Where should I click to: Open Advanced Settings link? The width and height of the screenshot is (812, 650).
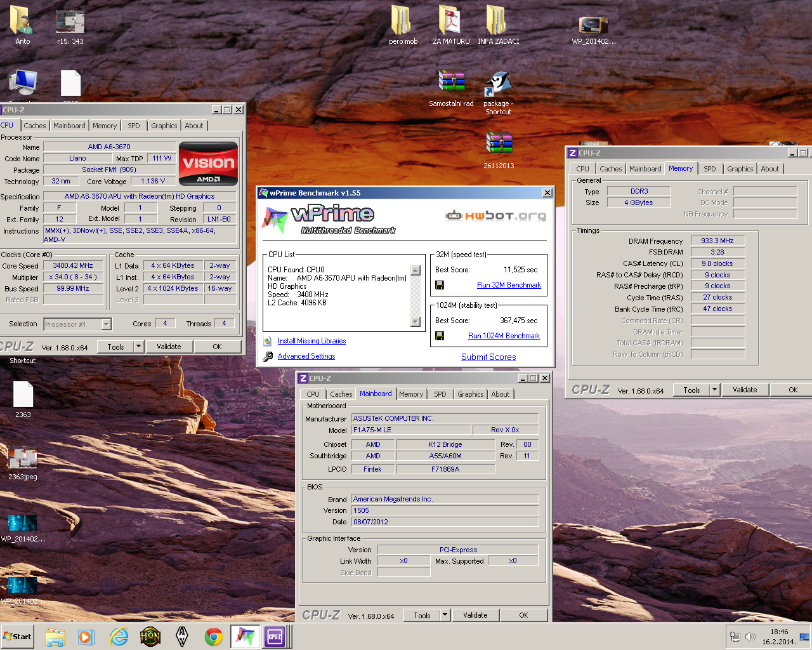click(x=306, y=356)
